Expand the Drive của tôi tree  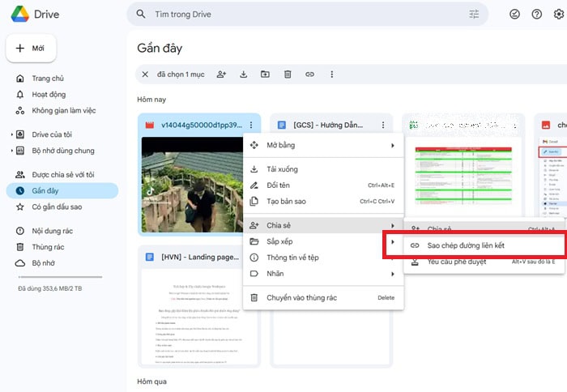click(x=11, y=134)
